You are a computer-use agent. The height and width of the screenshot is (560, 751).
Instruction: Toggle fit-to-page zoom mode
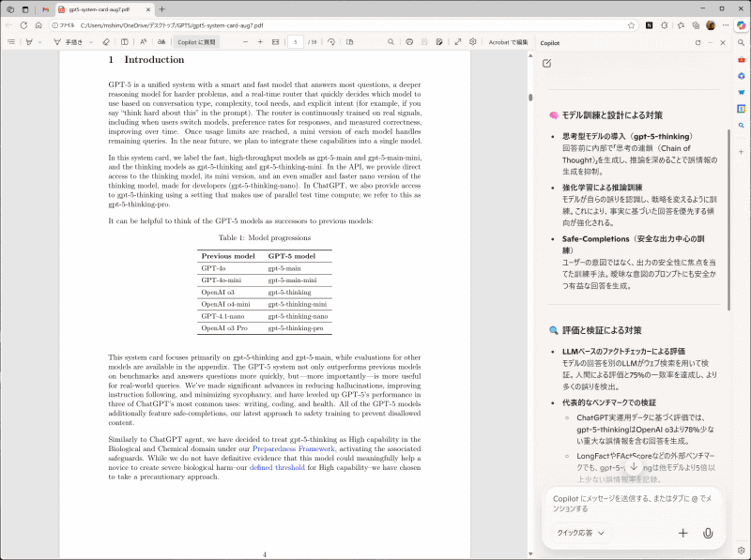[275, 42]
